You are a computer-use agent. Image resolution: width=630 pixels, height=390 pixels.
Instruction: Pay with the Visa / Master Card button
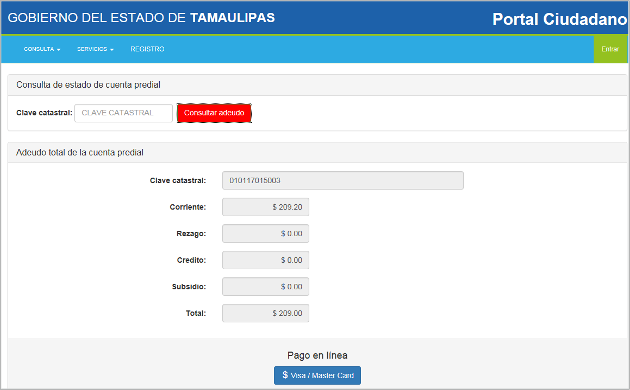317,375
